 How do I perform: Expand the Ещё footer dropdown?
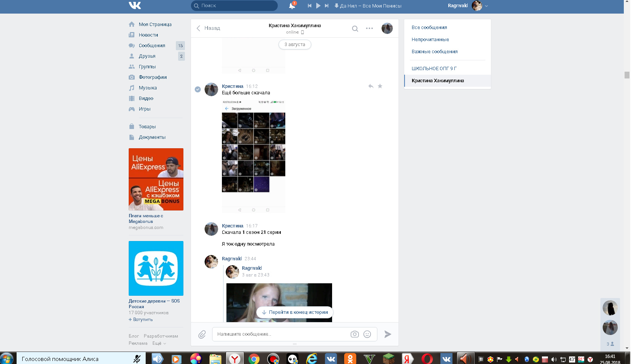tap(159, 343)
